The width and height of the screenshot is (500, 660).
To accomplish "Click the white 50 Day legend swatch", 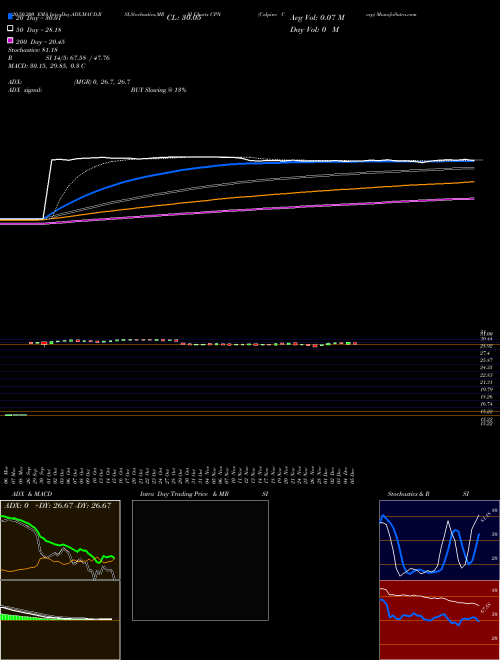I will coord(10,29).
